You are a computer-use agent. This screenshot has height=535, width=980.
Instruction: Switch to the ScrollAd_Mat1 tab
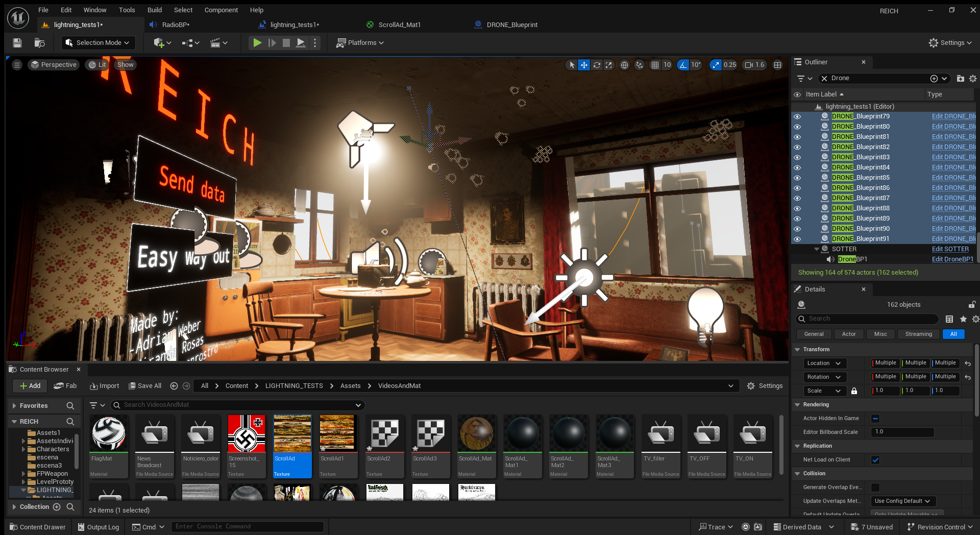[x=399, y=25]
